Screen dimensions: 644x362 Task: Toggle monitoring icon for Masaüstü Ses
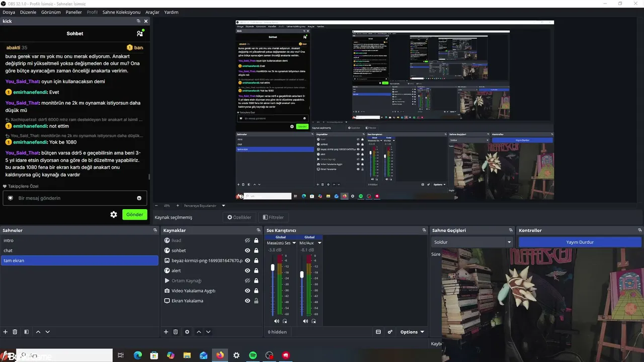click(285, 321)
